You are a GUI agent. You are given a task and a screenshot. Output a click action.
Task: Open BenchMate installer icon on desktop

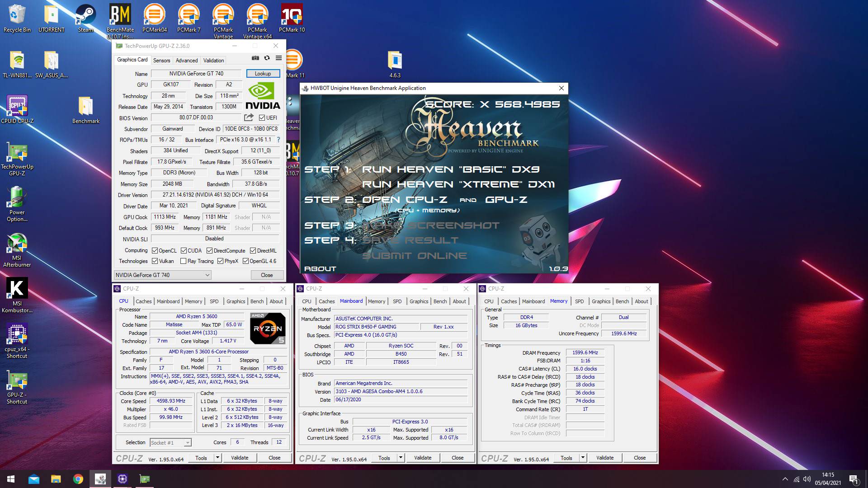(x=120, y=21)
